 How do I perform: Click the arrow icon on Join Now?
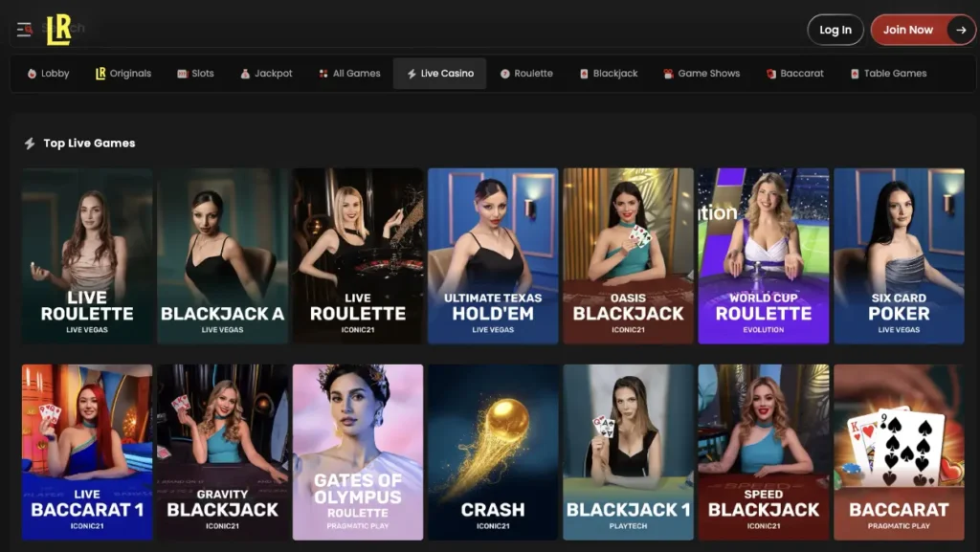pos(961,30)
